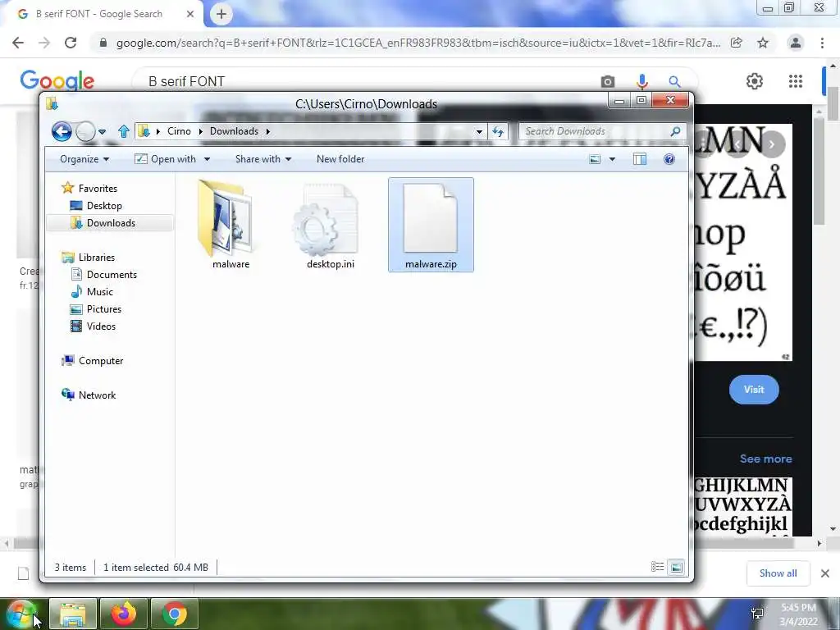Open a new Chrome tab

[221, 14]
